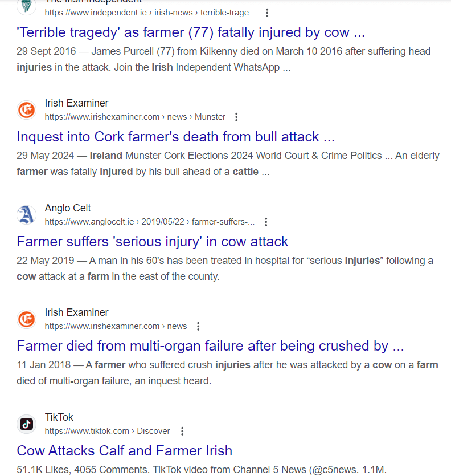
Task: Click the Anglo Celt site name
Action: pyautogui.click(x=68, y=208)
